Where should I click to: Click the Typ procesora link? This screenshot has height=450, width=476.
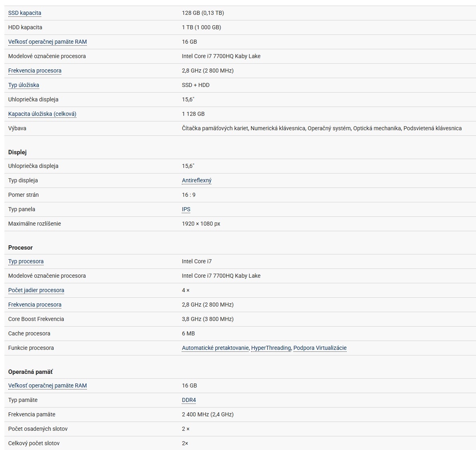pos(26,261)
